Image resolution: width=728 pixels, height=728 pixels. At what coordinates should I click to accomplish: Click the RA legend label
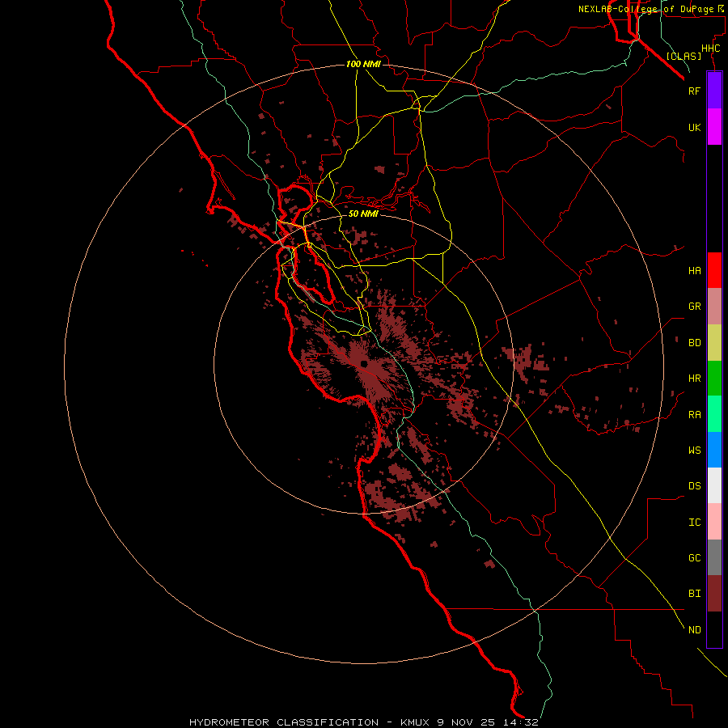pos(694,415)
